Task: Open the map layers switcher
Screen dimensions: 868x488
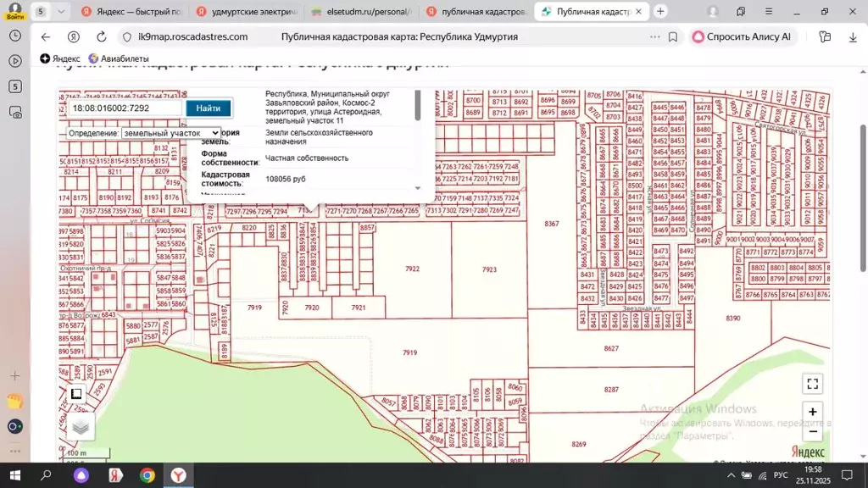Action: [81, 426]
